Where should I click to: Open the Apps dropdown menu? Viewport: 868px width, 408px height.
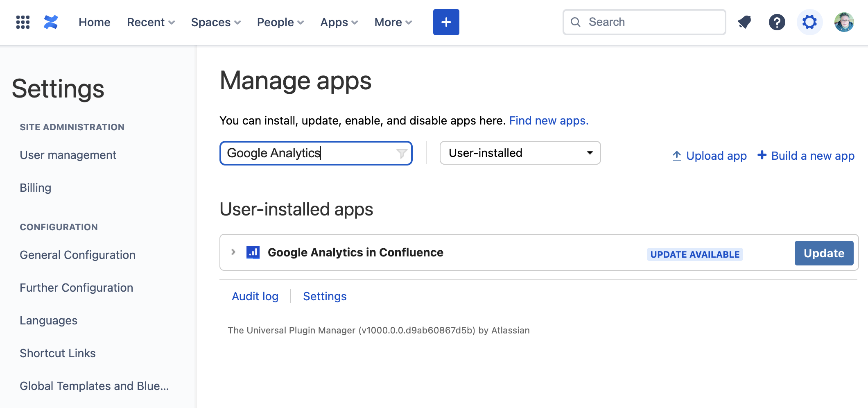pyautogui.click(x=339, y=22)
